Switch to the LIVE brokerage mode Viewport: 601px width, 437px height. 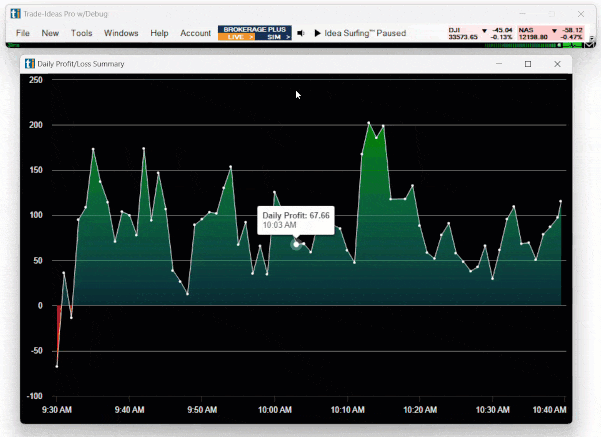click(236, 37)
